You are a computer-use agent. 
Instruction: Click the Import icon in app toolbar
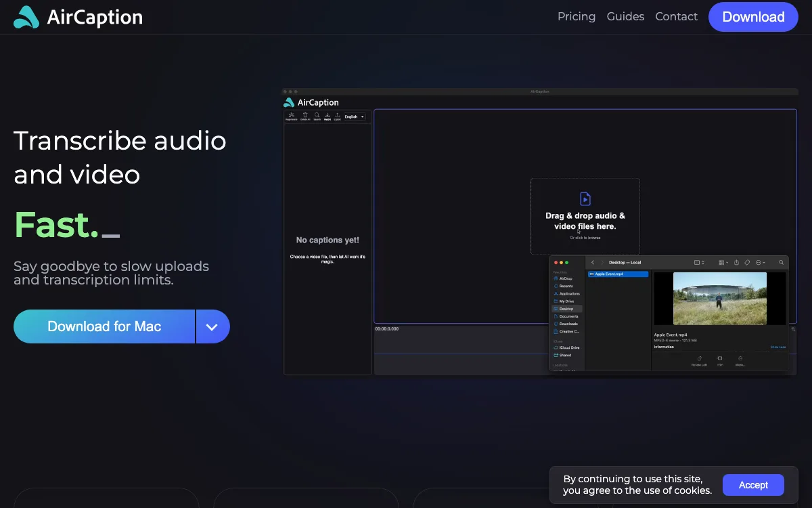click(x=328, y=117)
